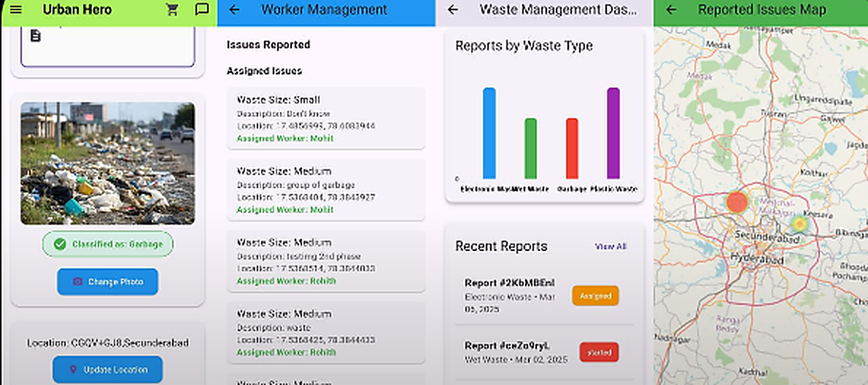Open the 'testing 2nd phase' issue card
The height and width of the screenshot is (385, 868).
coord(326,261)
